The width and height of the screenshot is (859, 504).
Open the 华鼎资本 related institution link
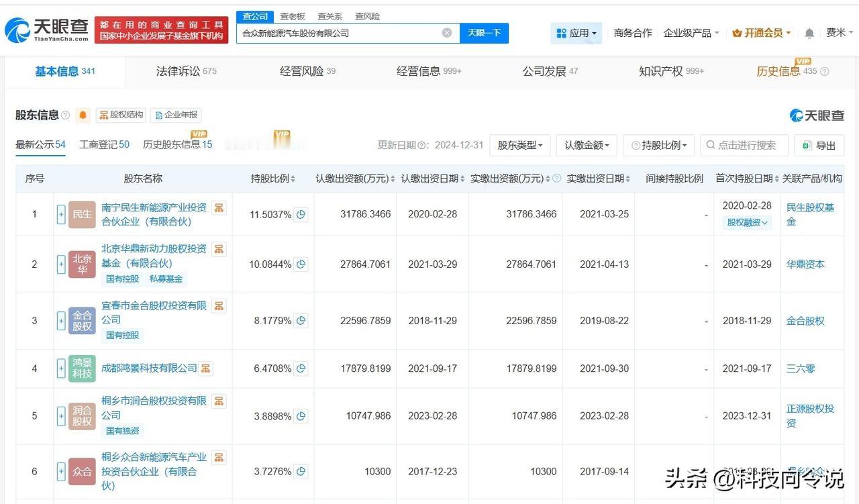805,264
